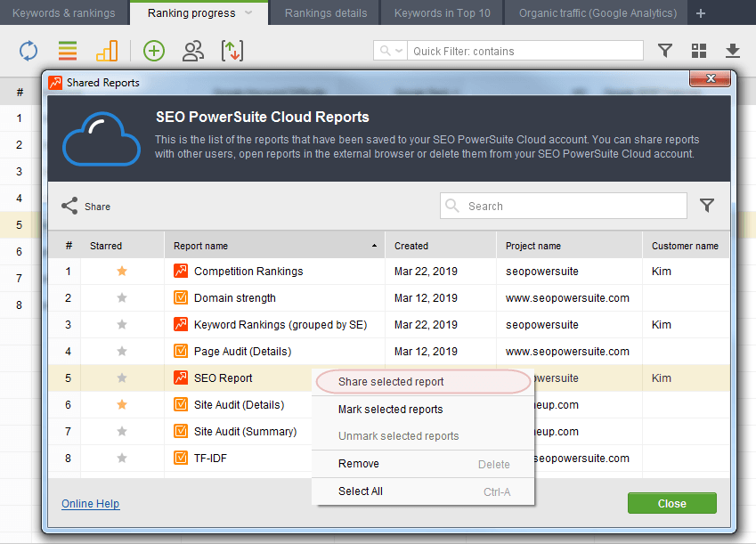Open the filter funnel beside Search field
The height and width of the screenshot is (544, 756).
(x=707, y=206)
